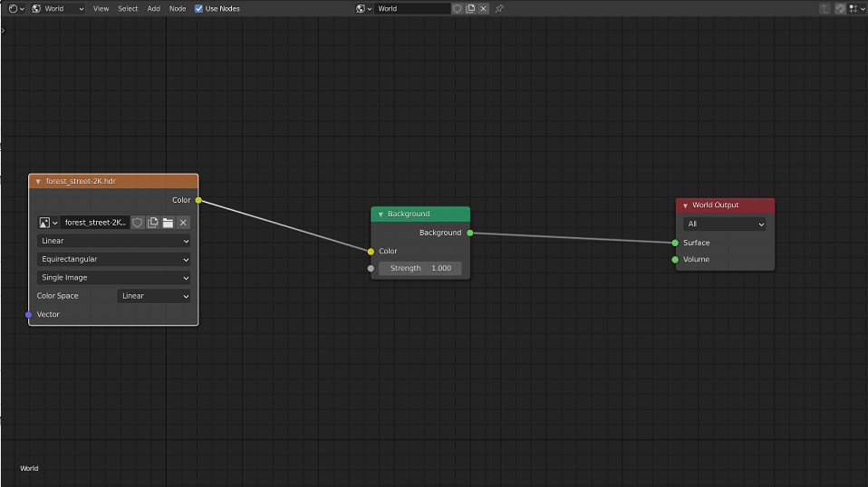868x487 pixels.
Task: Open image file with the folder icon
Action: [168, 222]
